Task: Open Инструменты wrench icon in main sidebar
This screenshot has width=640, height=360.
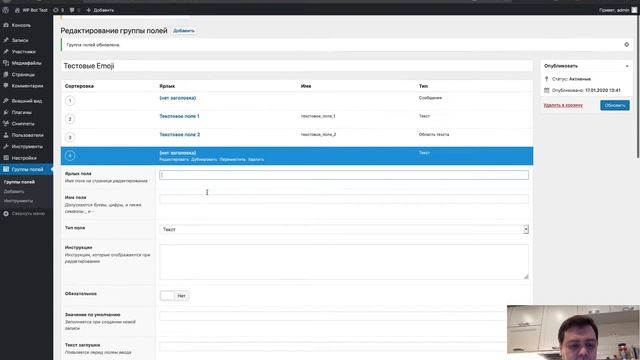Action: 6,146
